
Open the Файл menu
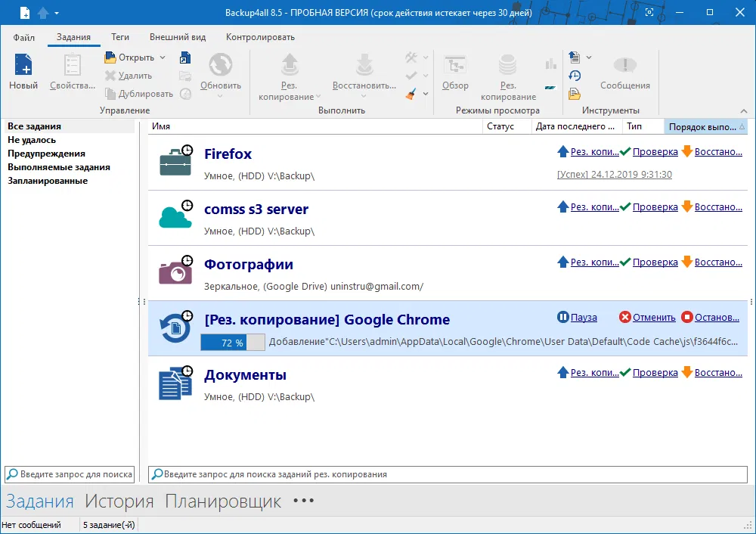coord(23,37)
